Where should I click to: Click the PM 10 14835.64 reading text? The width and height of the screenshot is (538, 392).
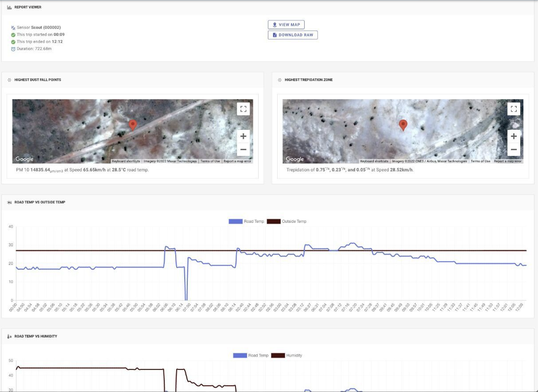[x=39, y=170]
